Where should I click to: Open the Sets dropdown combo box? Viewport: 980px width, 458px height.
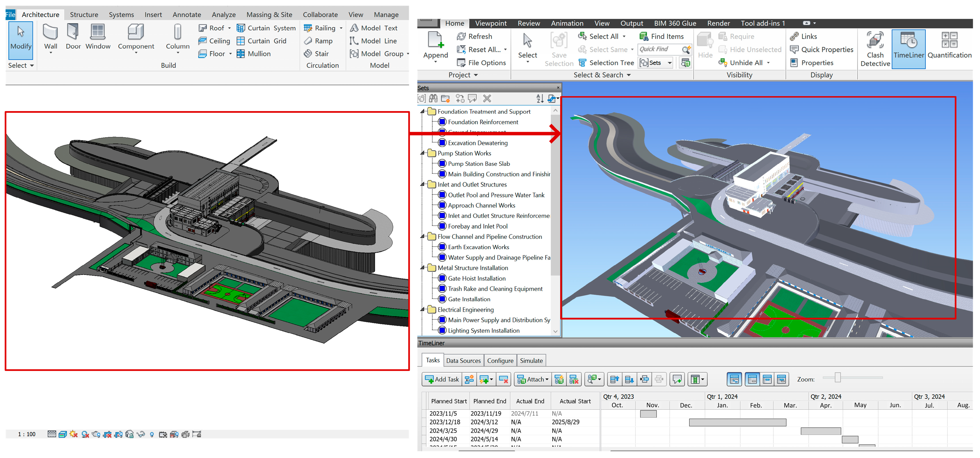click(x=669, y=63)
